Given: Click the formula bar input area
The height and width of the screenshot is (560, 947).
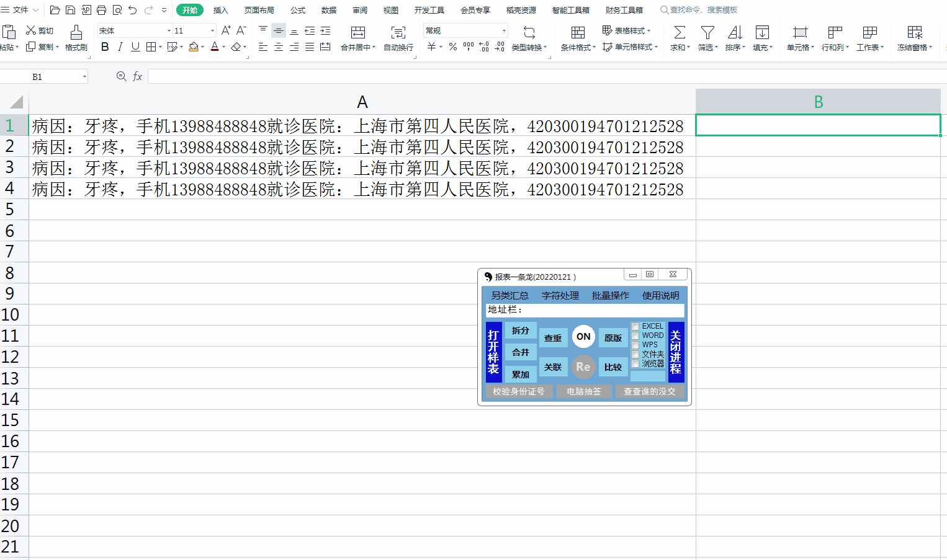Looking at the screenshot, I should click(546, 76).
